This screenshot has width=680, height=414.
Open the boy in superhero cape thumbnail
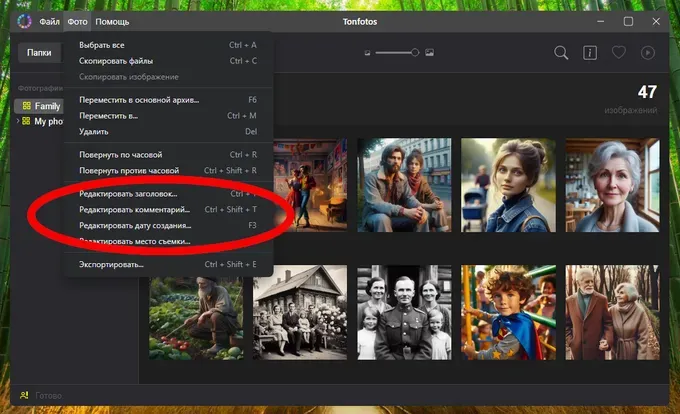point(508,313)
